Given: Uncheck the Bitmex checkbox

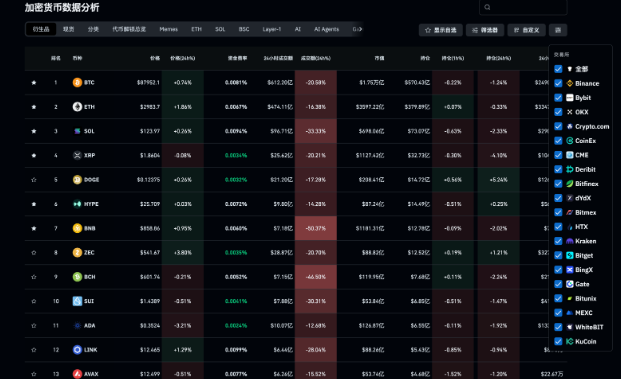Looking at the screenshot, I should click(558, 212).
